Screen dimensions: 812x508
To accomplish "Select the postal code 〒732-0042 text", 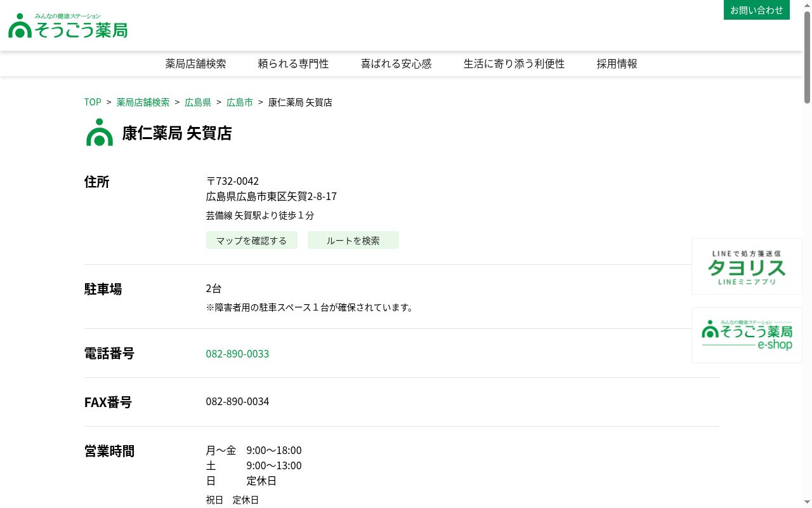I will [232, 181].
